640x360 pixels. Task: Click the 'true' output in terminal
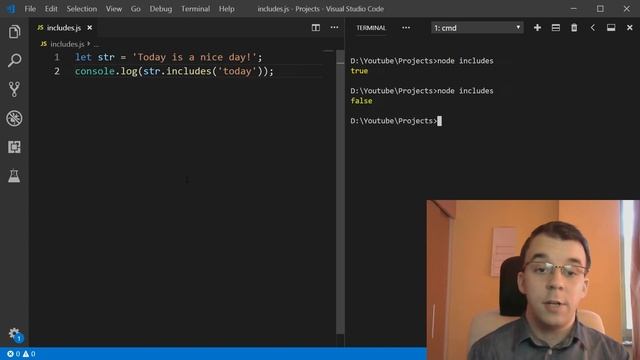(359, 71)
